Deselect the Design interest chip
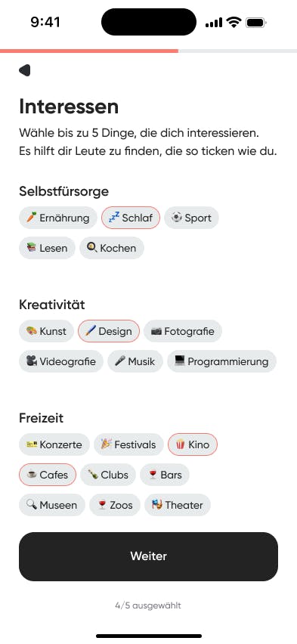The image size is (297, 644). (109, 331)
